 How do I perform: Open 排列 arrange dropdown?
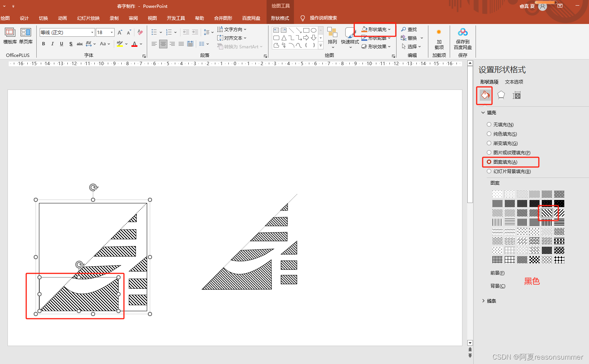click(x=332, y=38)
